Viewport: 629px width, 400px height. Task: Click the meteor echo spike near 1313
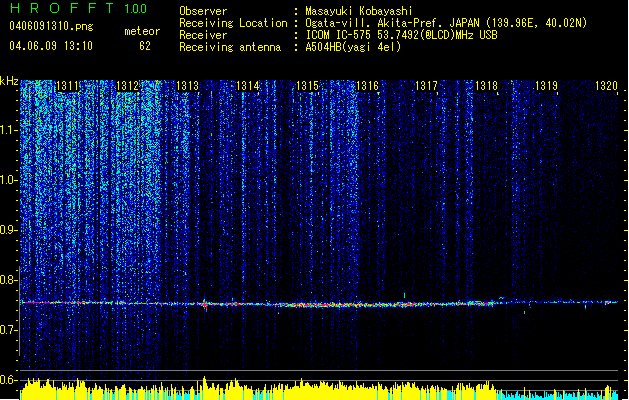pos(205,304)
